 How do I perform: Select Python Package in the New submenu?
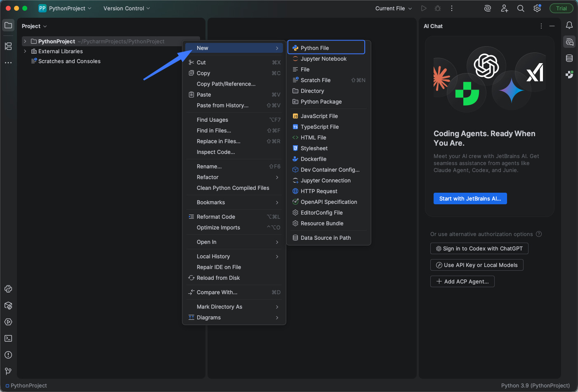point(328,102)
